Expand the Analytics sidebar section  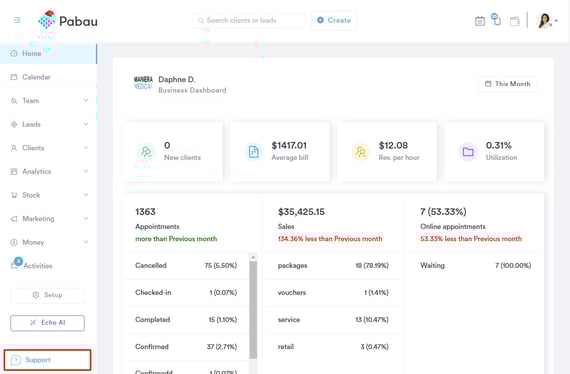pyautogui.click(x=49, y=172)
